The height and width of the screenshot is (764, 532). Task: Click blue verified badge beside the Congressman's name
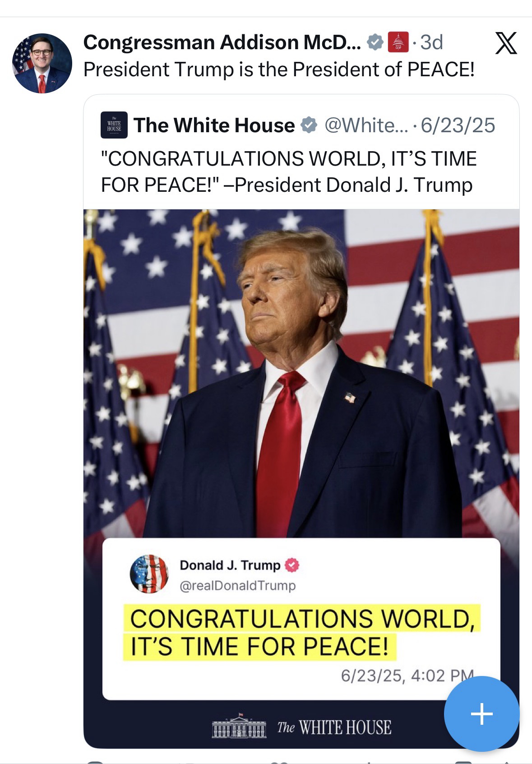375,42
